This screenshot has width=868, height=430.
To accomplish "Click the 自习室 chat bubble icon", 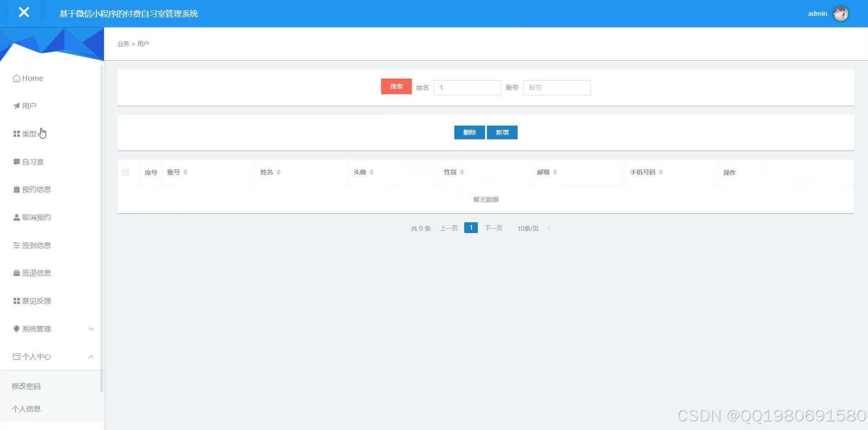I will [17, 162].
